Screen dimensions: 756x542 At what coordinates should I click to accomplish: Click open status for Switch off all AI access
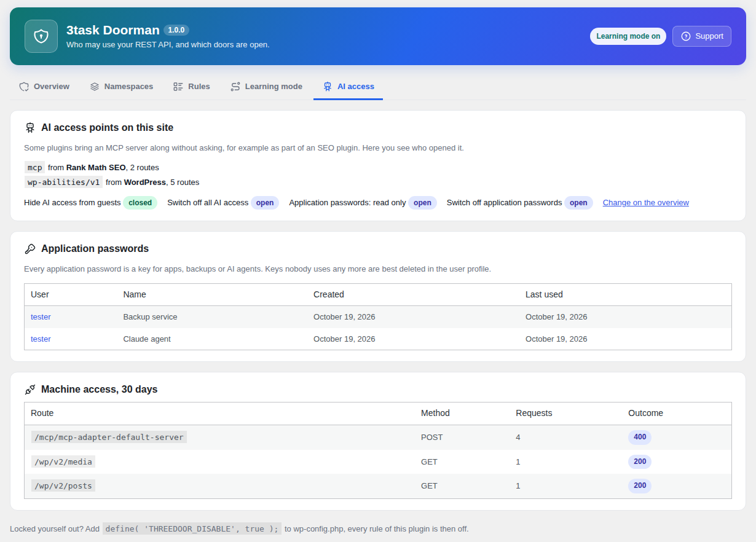click(x=265, y=203)
